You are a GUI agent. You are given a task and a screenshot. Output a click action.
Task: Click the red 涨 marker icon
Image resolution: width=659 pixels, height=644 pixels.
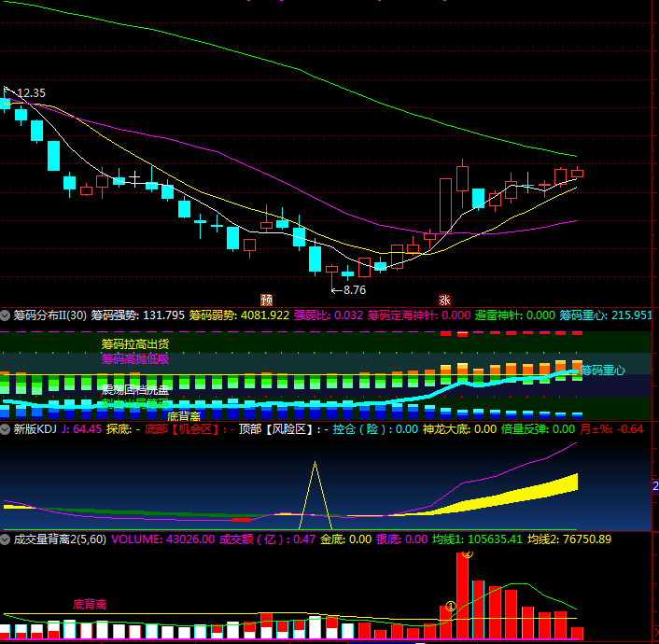(x=444, y=300)
